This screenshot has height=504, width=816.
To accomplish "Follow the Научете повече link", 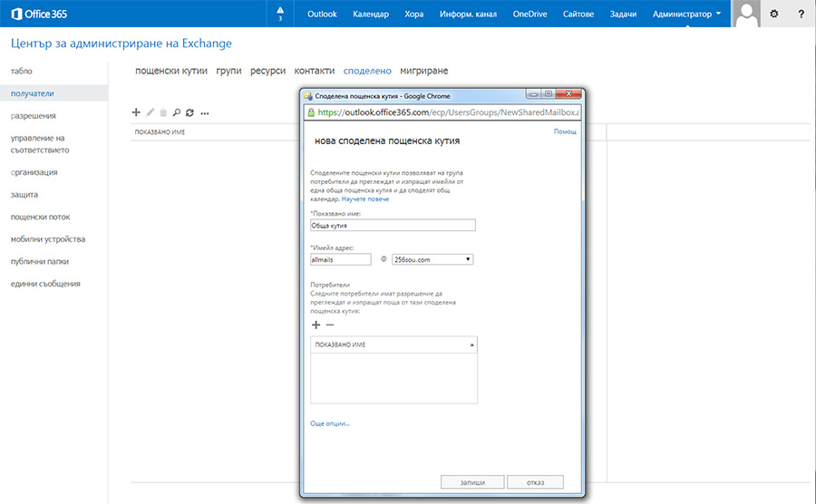I will (x=365, y=199).
